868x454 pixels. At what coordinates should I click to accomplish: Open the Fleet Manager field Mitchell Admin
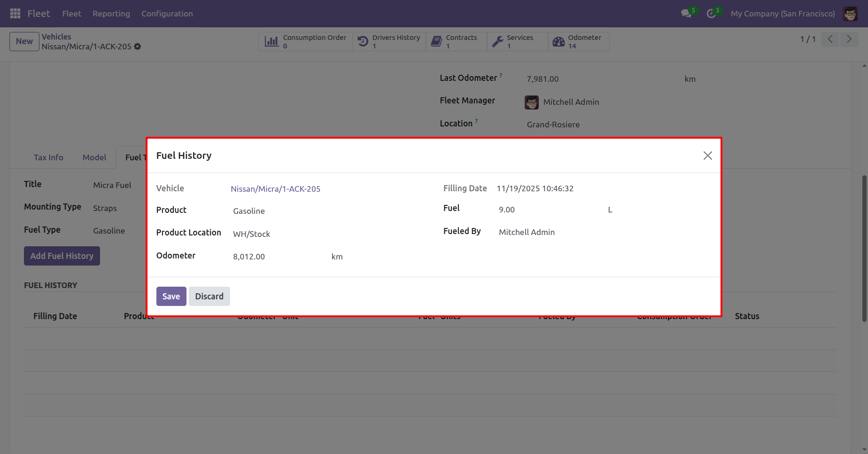571,102
